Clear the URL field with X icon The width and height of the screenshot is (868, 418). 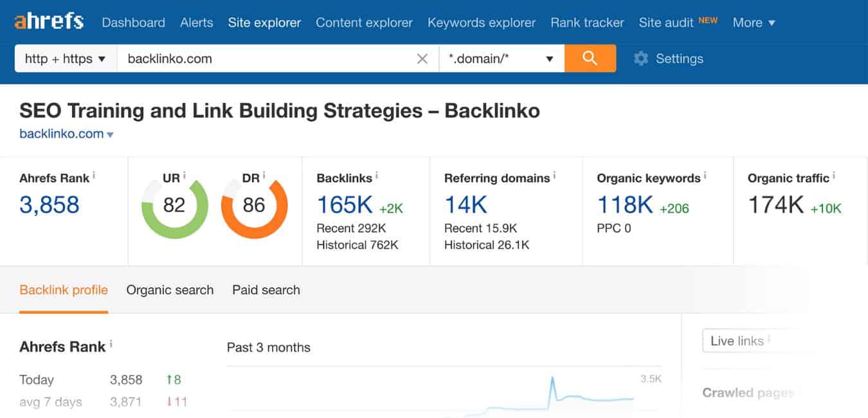pyautogui.click(x=422, y=59)
